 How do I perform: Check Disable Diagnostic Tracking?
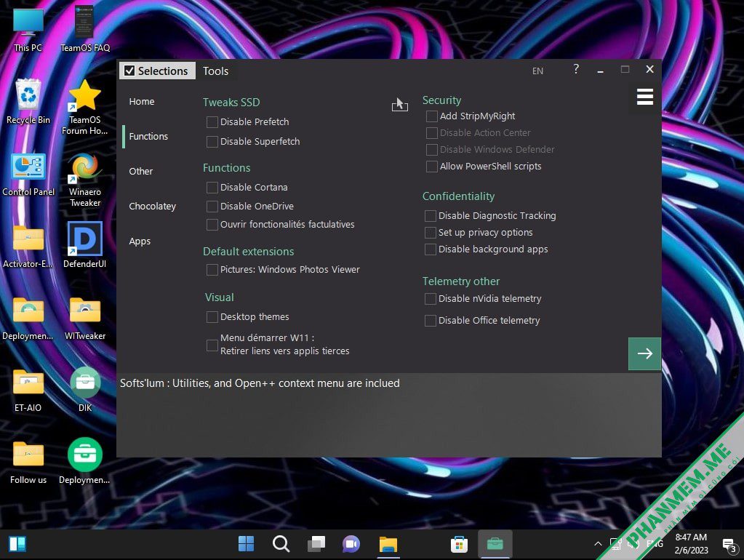click(x=431, y=216)
